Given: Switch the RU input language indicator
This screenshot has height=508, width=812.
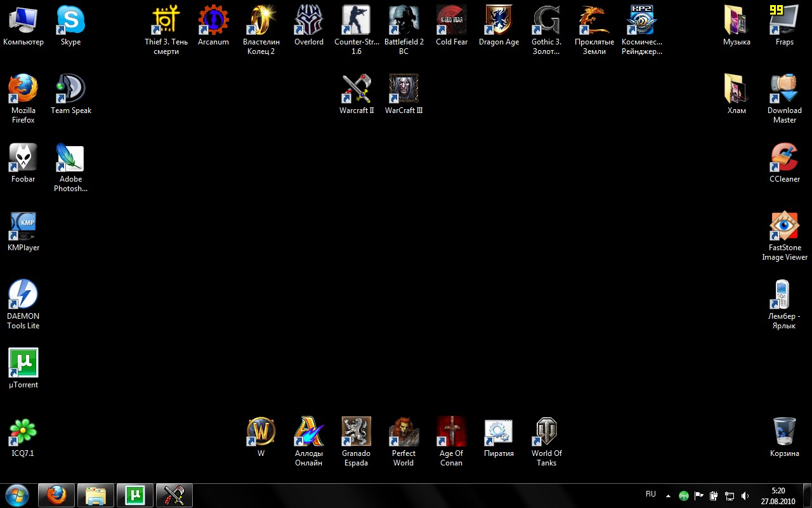Looking at the screenshot, I should (651, 494).
